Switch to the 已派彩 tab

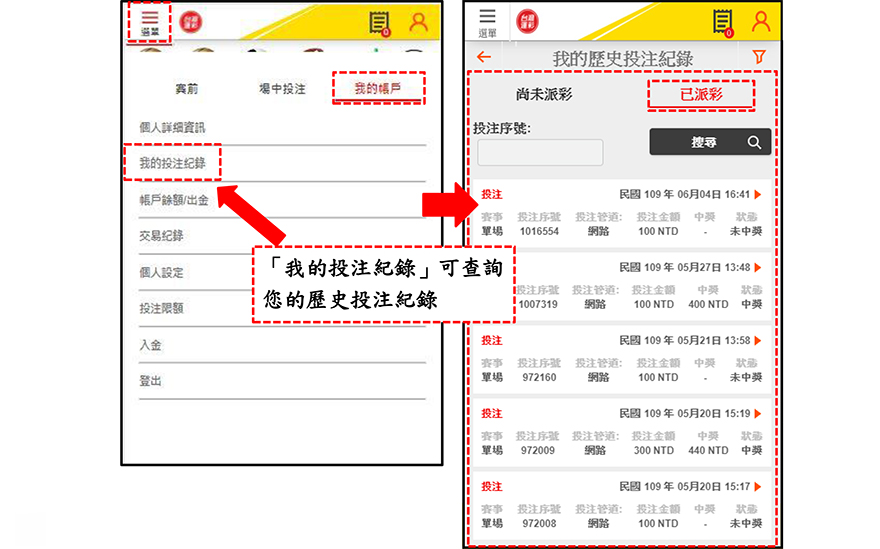pyautogui.click(x=700, y=95)
